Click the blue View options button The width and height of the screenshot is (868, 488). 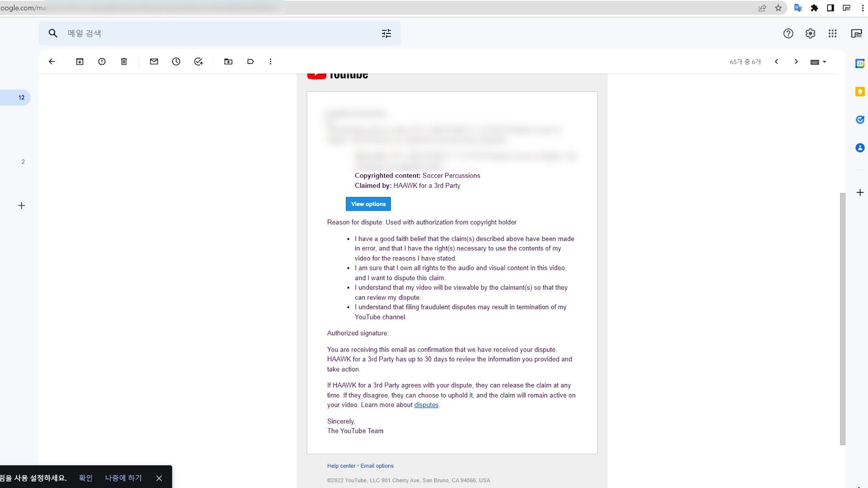pos(368,204)
